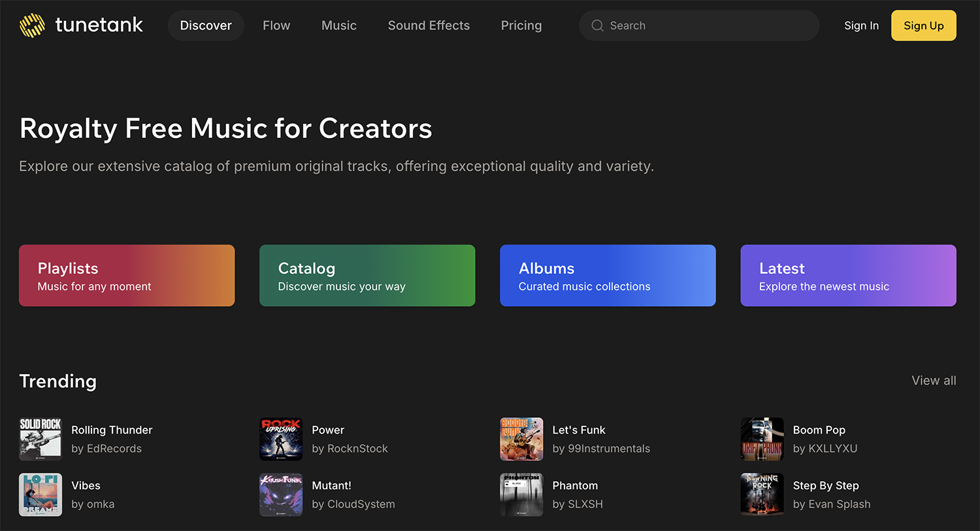Open the Boom Pop track title
The image size is (980, 531).
819,430
